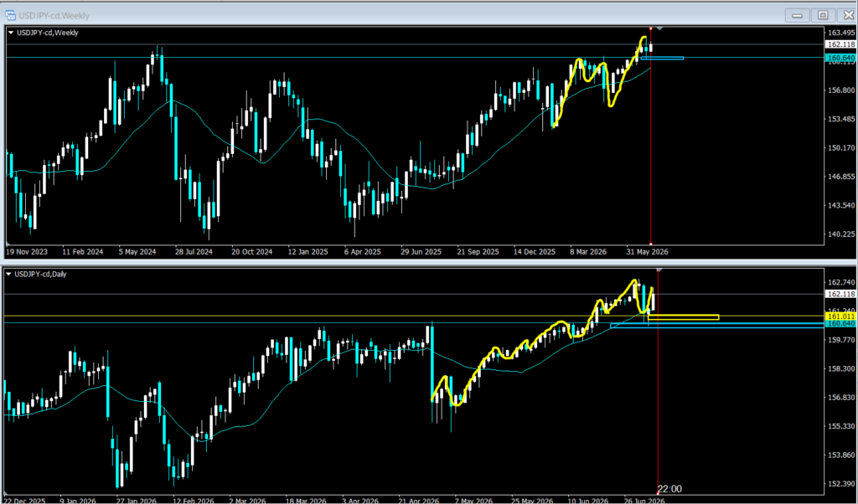Click the 12 Jan 2025 date on Weekly axis
The width and height of the screenshot is (858, 504).
click(308, 252)
